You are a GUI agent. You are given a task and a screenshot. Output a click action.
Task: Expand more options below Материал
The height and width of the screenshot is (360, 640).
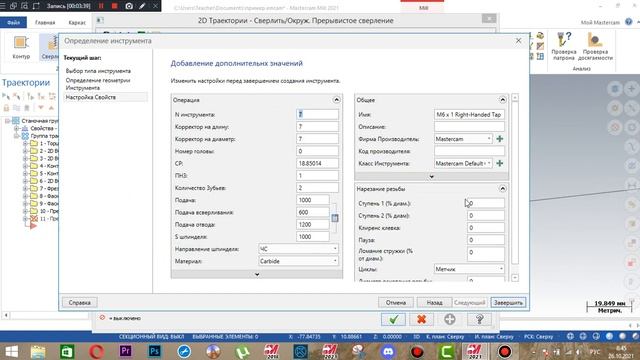(x=257, y=274)
